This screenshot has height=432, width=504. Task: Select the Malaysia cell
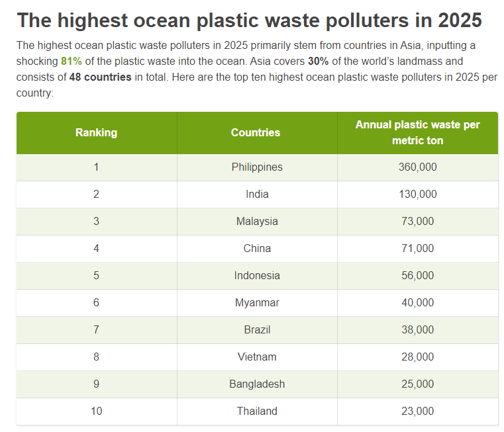(x=257, y=222)
